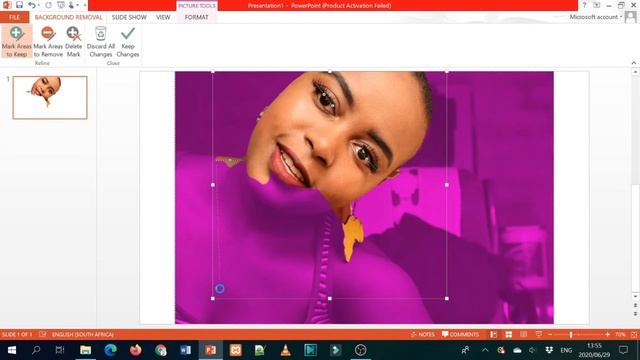The width and height of the screenshot is (640, 360).
Task: Undo the last action
Action: coord(31,5)
